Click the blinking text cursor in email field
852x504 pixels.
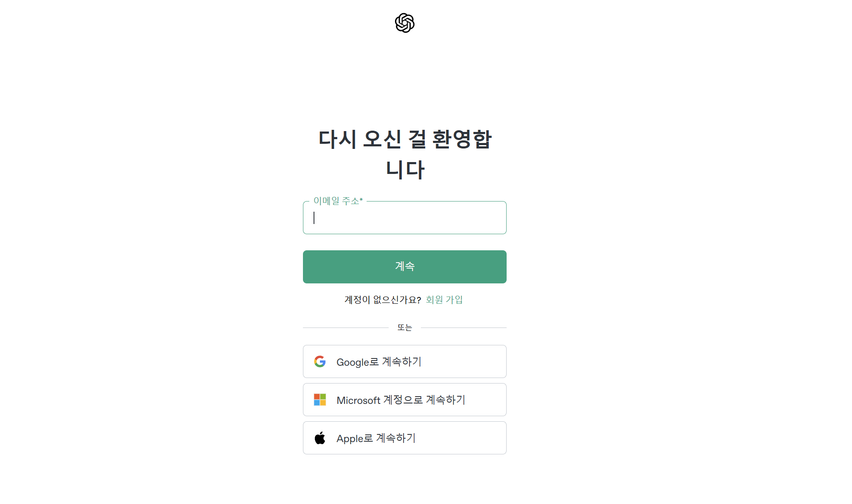coord(314,218)
